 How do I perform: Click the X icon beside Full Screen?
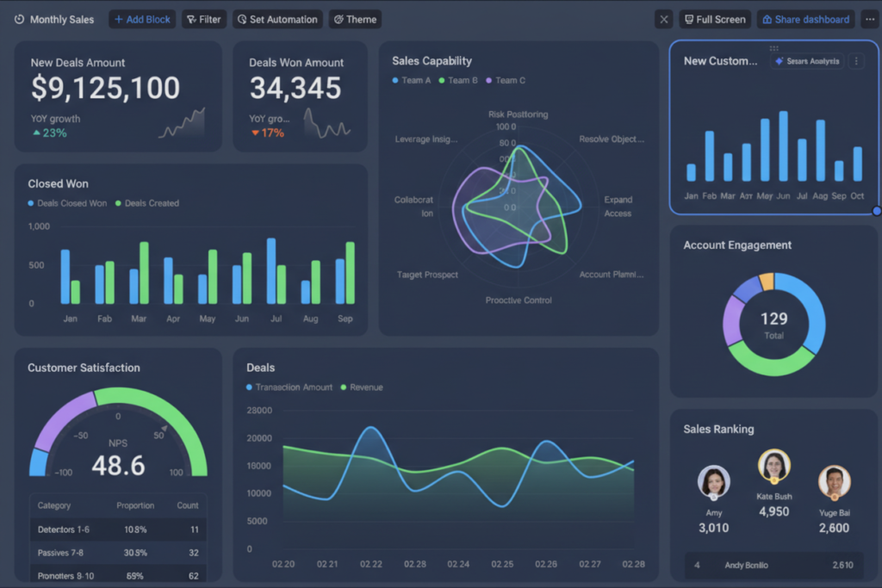click(663, 19)
